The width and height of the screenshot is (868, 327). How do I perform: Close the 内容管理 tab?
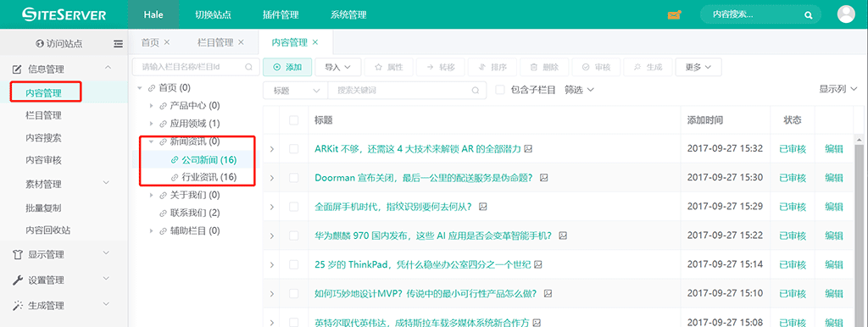315,42
